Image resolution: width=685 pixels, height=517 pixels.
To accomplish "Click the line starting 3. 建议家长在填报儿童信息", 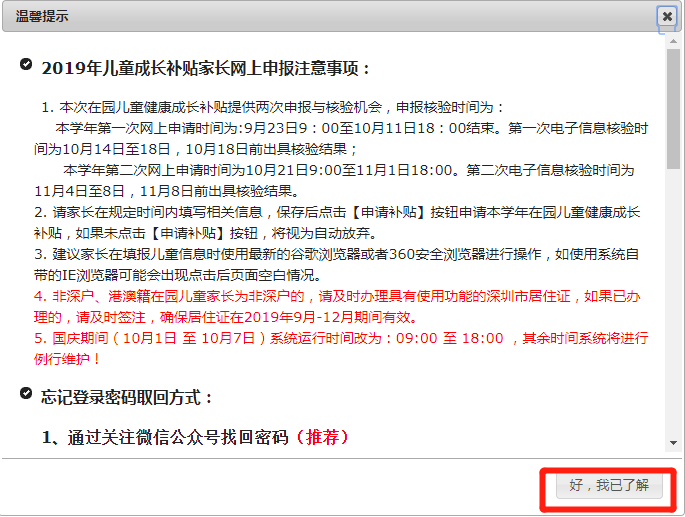I will [336, 254].
